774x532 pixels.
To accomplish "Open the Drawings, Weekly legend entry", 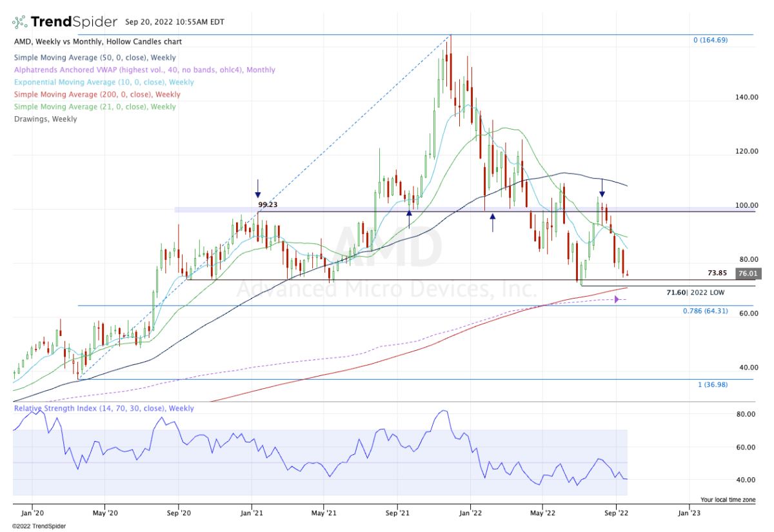I will [45, 119].
